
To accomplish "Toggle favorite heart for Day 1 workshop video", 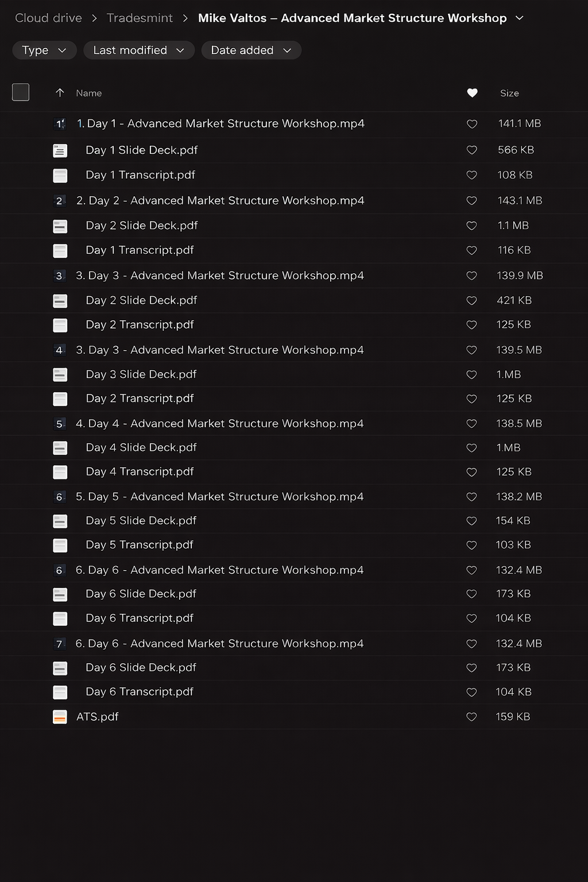I will tap(471, 124).
